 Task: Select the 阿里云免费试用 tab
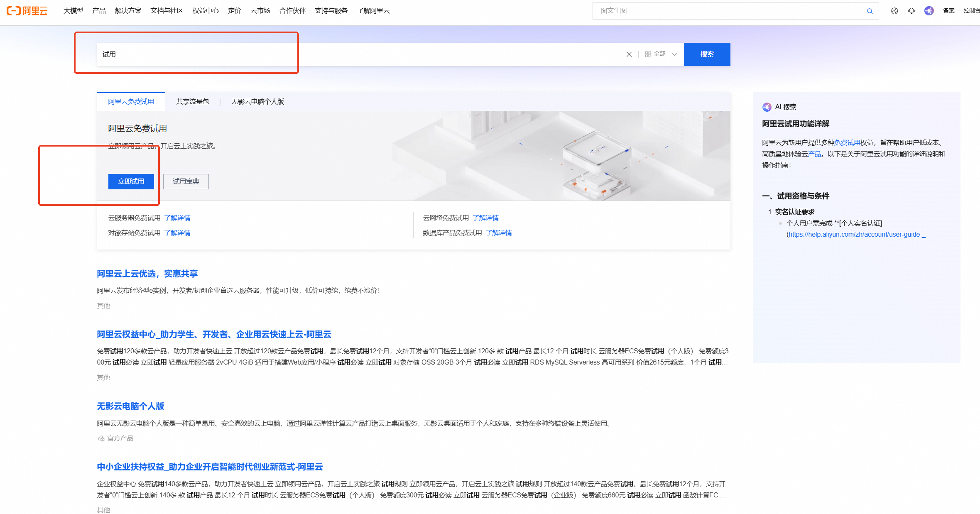pyautogui.click(x=131, y=102)
